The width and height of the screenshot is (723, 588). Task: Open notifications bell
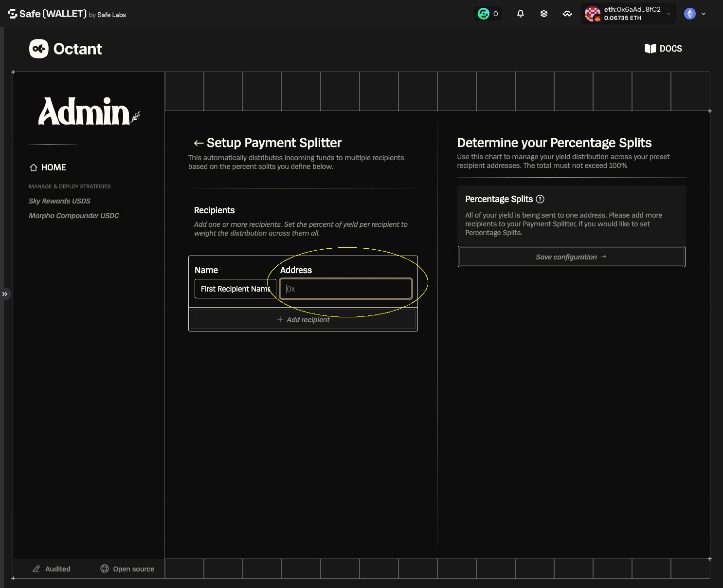(520, 14)
